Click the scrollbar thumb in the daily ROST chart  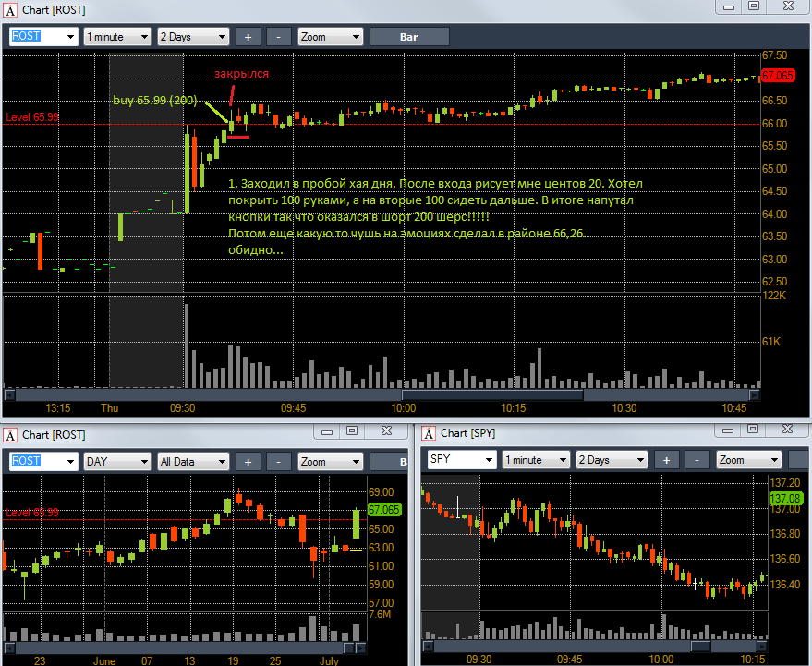348,648
